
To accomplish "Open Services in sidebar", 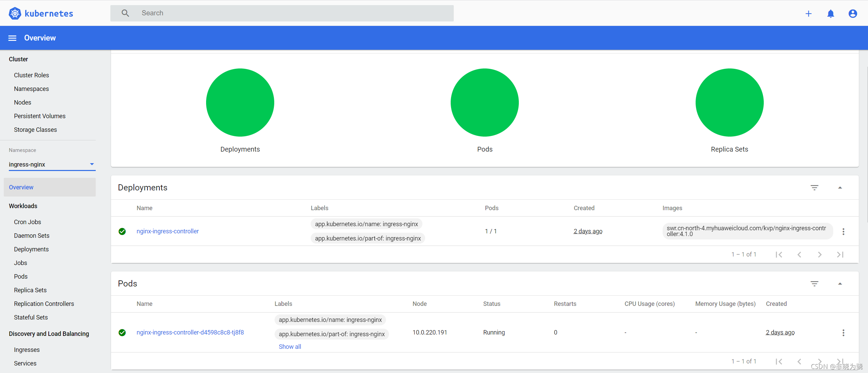I will (x=25, y=363).
